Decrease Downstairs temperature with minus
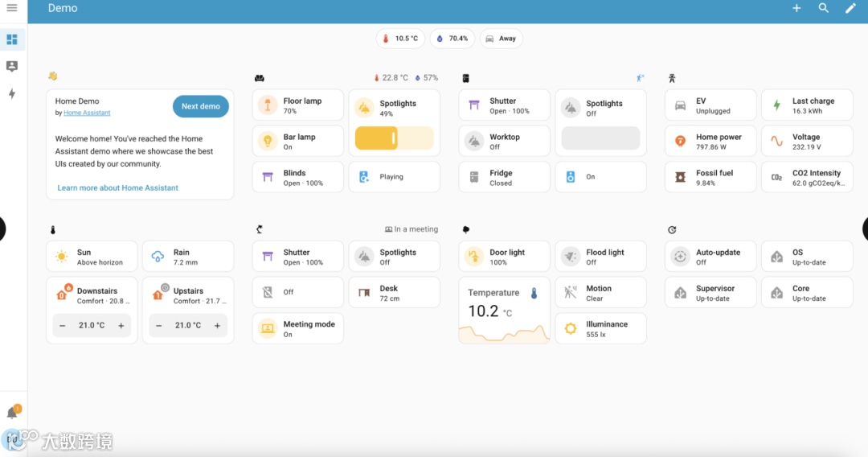868x457 pixels. (x=63, y=325)
